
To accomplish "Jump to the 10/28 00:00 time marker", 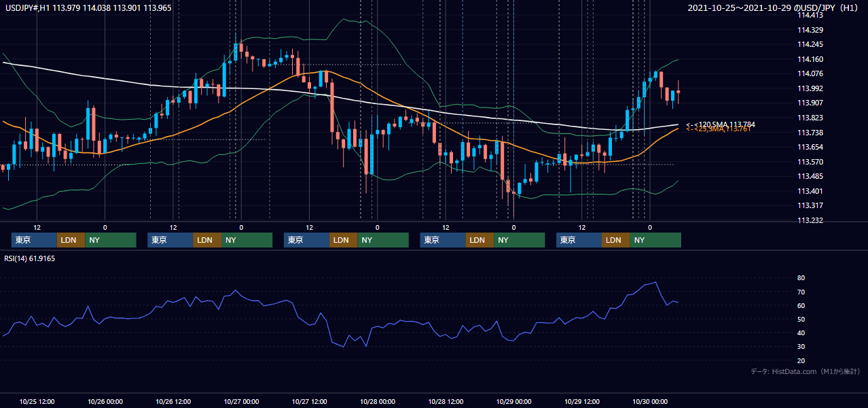I will tap(378, 401).
